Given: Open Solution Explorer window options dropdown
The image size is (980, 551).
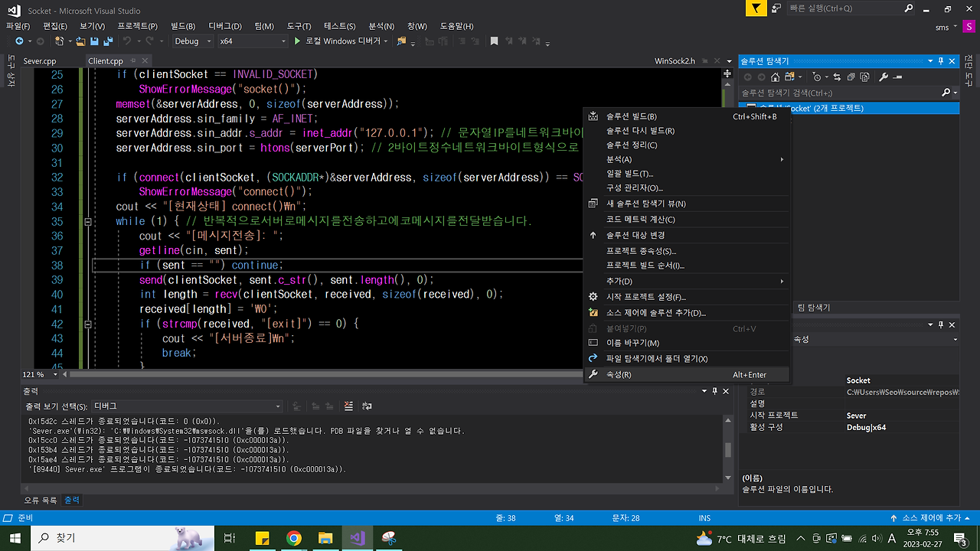Looking at the screenshot, I should coord(929,60).
